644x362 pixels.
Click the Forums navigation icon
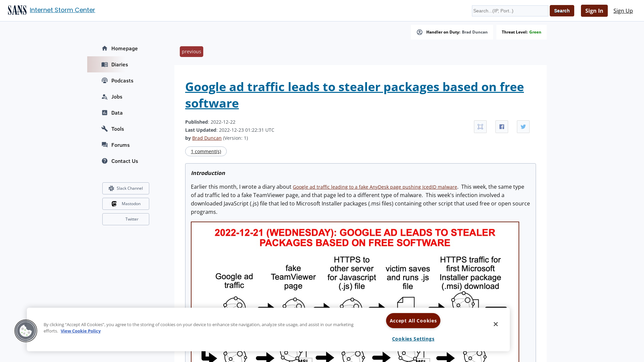point(104,144)
